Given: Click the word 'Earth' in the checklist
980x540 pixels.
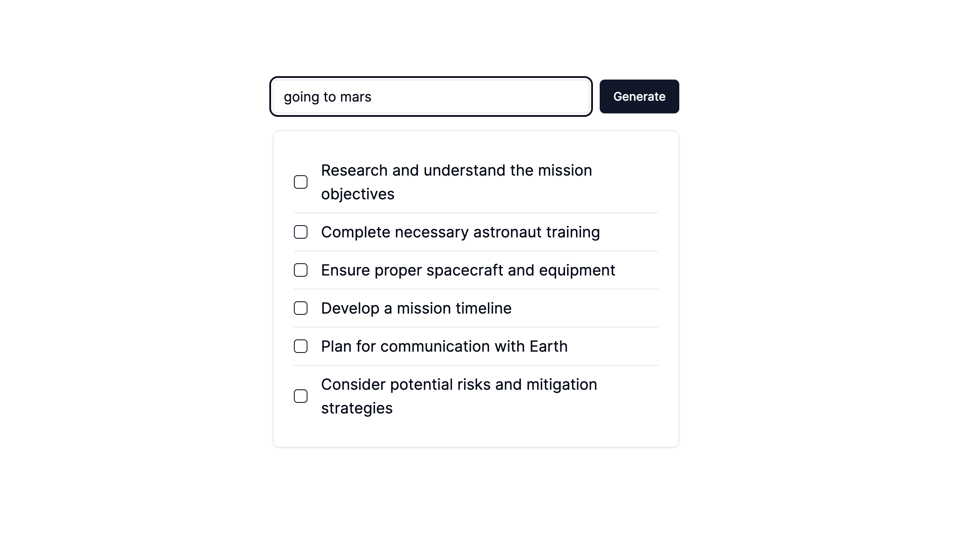Looking at the screenshot, I should coord(548,347).
